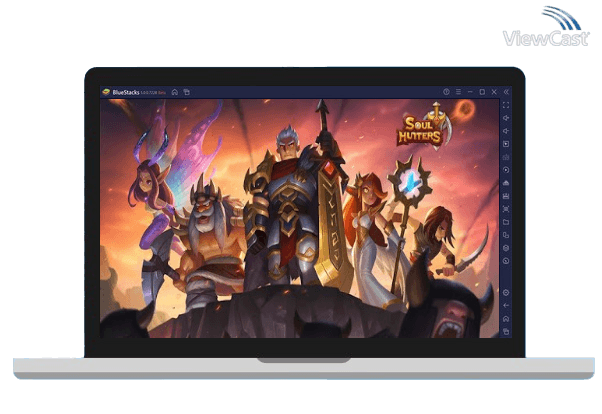Viewport: 602px width, 414px height.
Task: Decrease volume using lower speaker icon
Action: click(506, 131)
